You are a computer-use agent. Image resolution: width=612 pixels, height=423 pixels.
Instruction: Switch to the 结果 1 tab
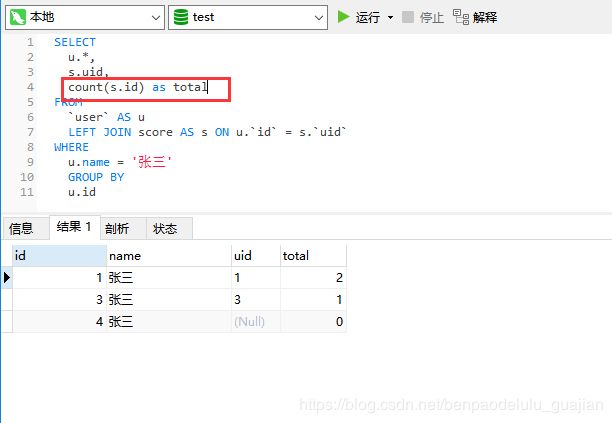(75, 227)
